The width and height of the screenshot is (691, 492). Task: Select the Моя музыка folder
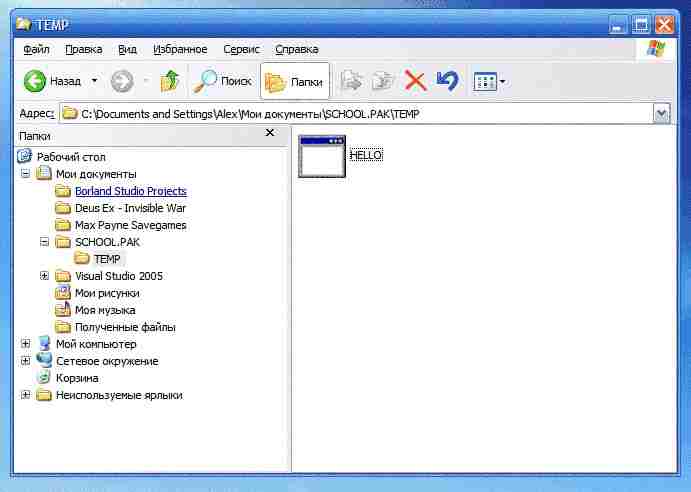(105, 310)
